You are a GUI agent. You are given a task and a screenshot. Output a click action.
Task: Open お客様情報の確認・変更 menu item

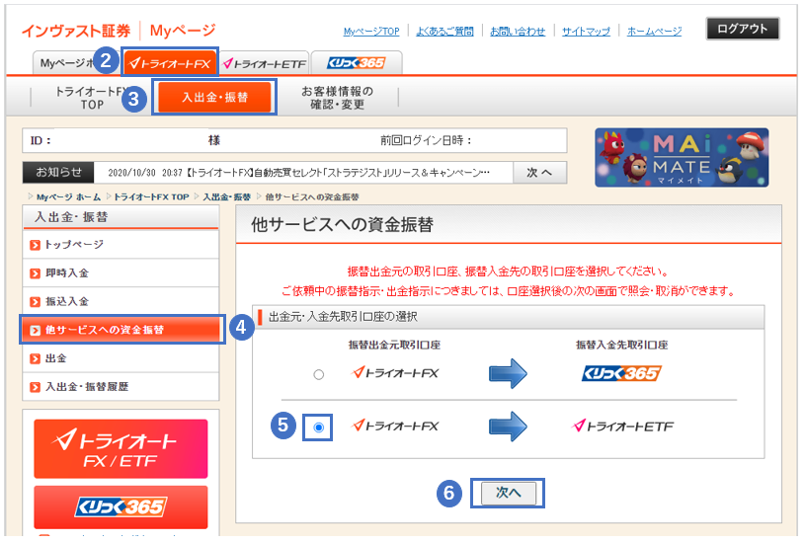pos(337,98)
